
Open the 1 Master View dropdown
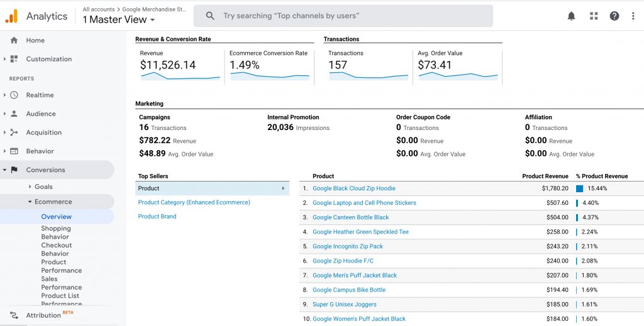tap(118, 19)
